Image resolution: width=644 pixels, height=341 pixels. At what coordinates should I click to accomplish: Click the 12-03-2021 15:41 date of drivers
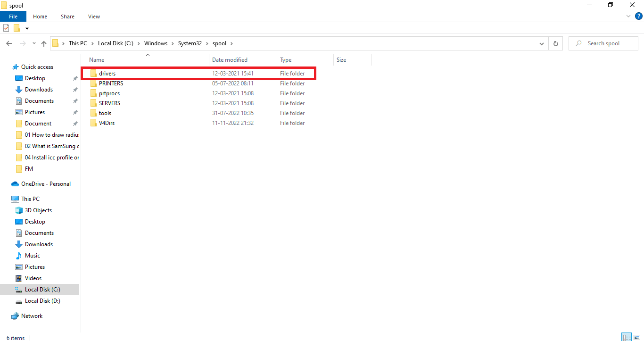(x=233, y=74)
